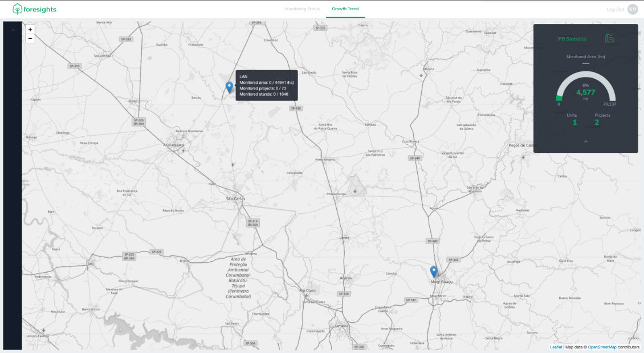This screenshot has height=353, width=644.
Task: Click the factory icon in the IPB Statistics panel
Action: (x=609, y=38)
